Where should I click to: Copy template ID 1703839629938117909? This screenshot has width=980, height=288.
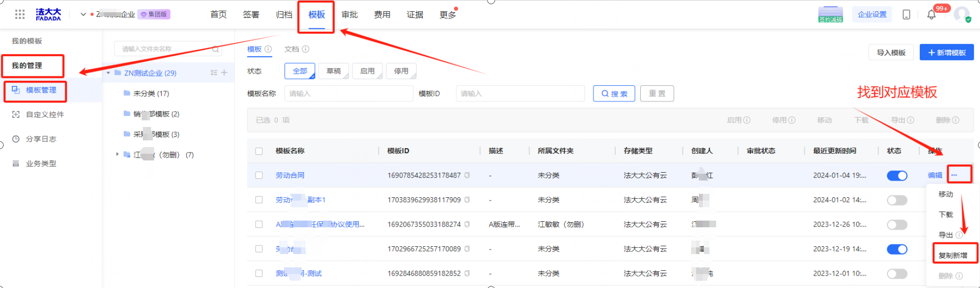(x=467, y=200)
